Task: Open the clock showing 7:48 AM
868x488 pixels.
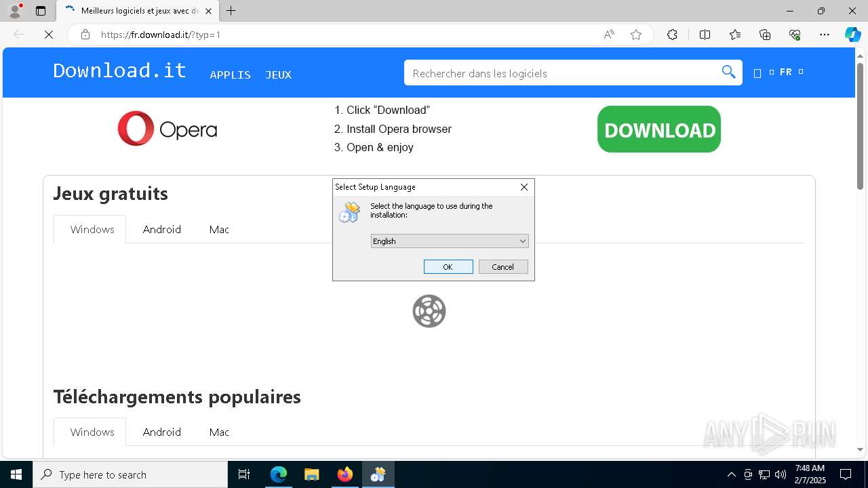Action: pyautogui.click(x=810, y=474)
